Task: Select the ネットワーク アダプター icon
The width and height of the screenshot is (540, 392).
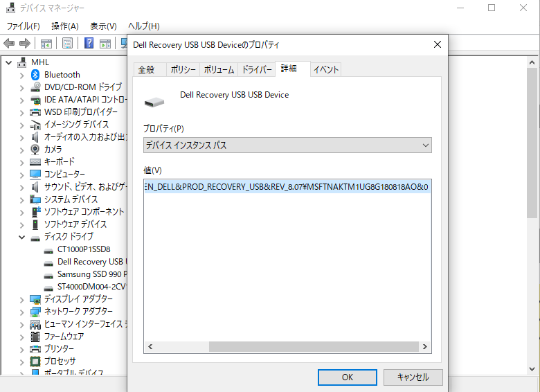Action: (35, 312)
